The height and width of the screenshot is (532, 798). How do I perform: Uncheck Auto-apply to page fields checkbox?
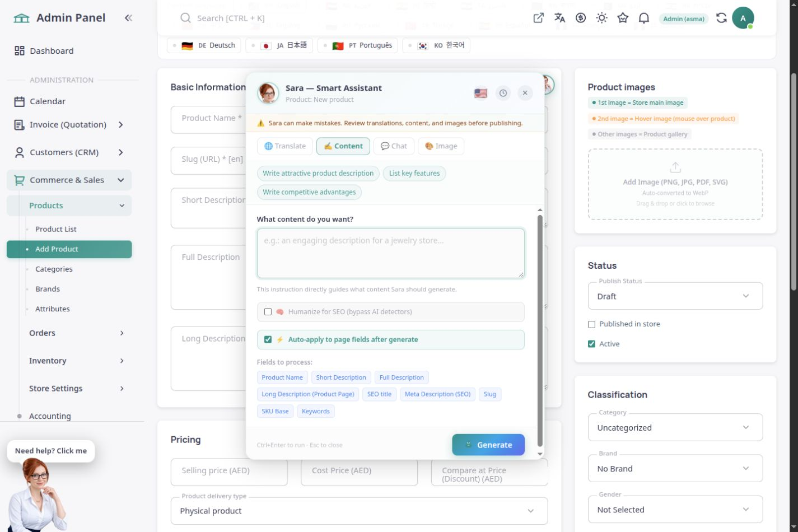coord(268,339)
